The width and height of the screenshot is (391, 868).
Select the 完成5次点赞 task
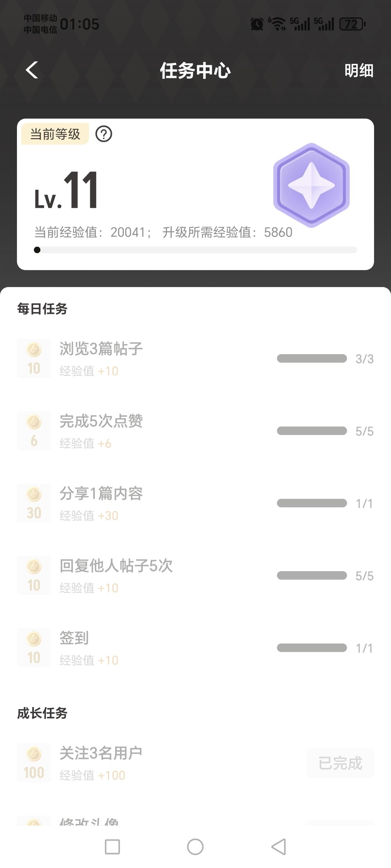101,421
